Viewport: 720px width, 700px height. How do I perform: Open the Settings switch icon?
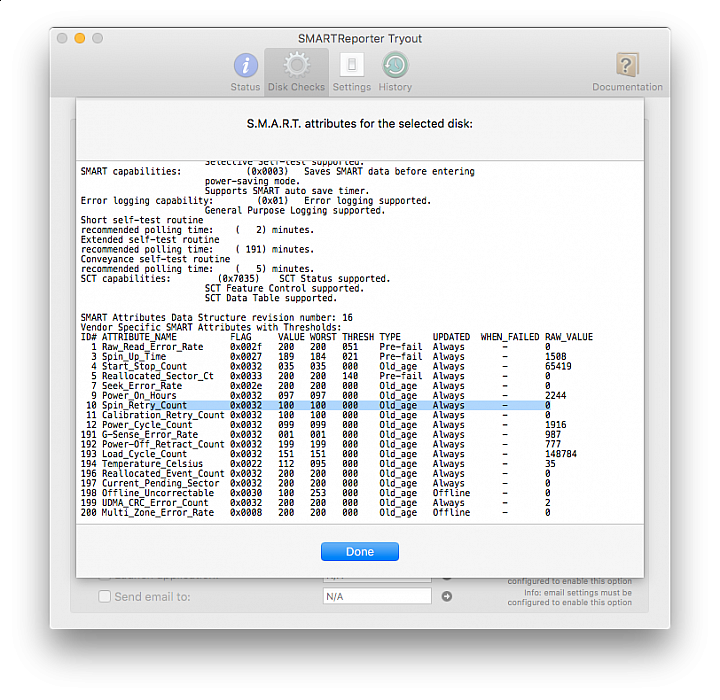(352, 64)
